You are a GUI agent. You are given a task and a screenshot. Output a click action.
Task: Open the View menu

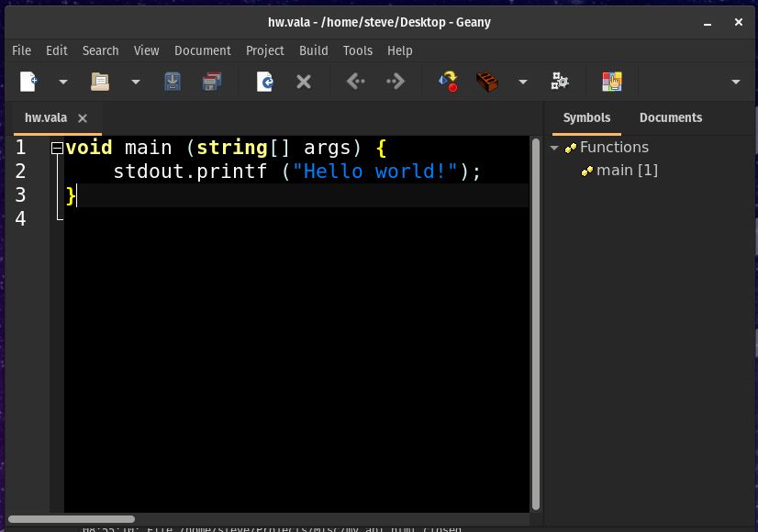tap(147, 50)
